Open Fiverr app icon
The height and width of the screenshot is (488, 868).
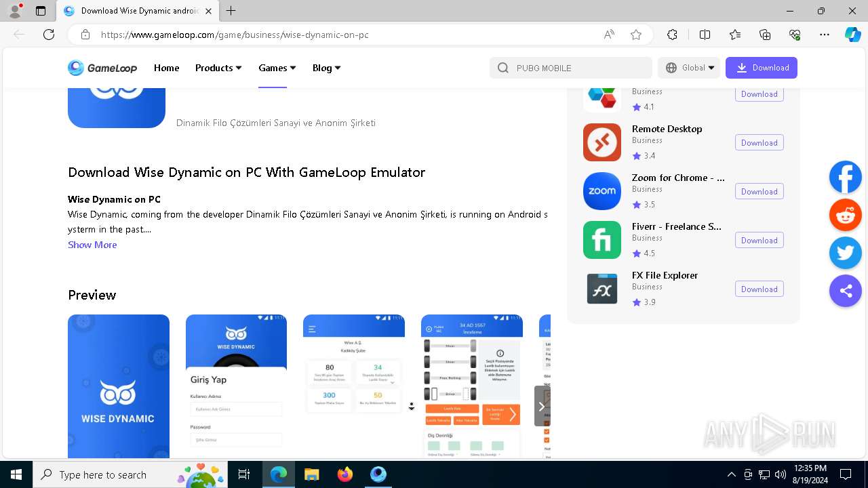(x=602, y=240)
